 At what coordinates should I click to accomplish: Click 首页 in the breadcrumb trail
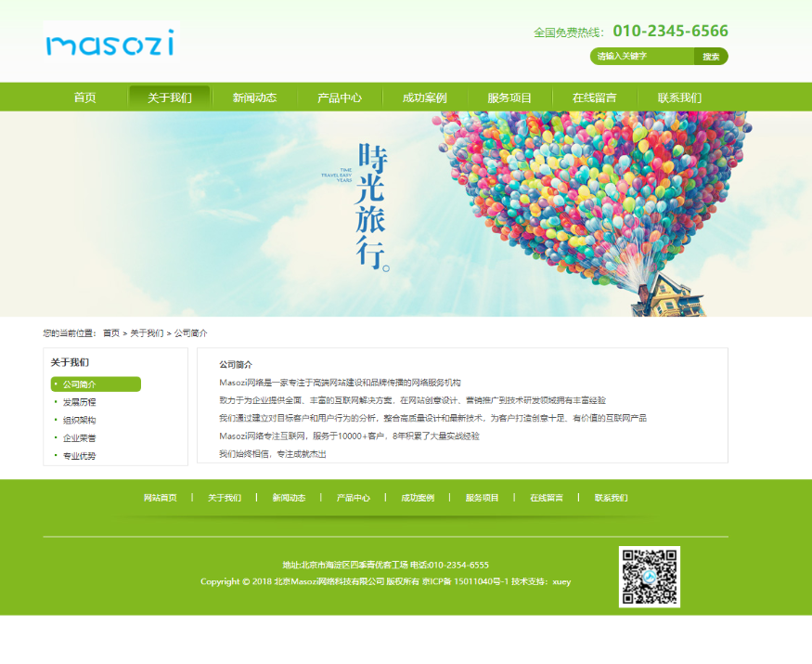[x=111, y=333]
